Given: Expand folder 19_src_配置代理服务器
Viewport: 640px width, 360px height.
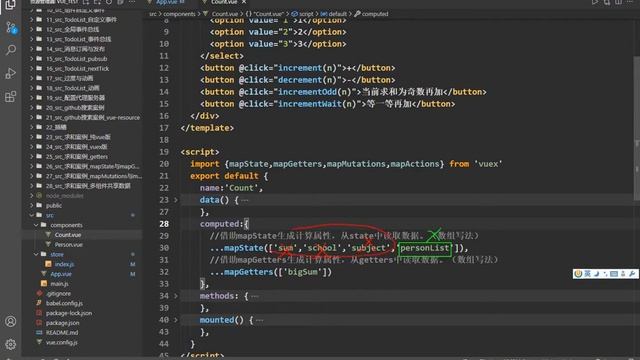Looking at the screenshot, I should tap(32, 98).
